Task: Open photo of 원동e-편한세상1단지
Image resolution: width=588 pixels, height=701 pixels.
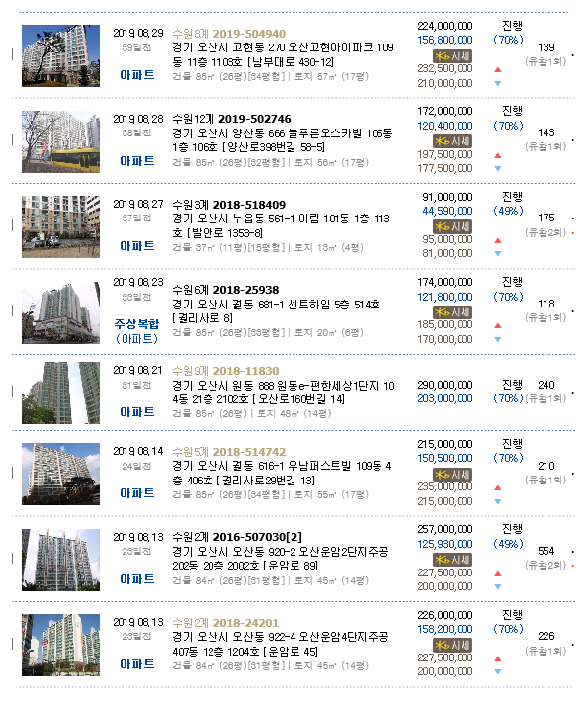Action: point(60,393)
